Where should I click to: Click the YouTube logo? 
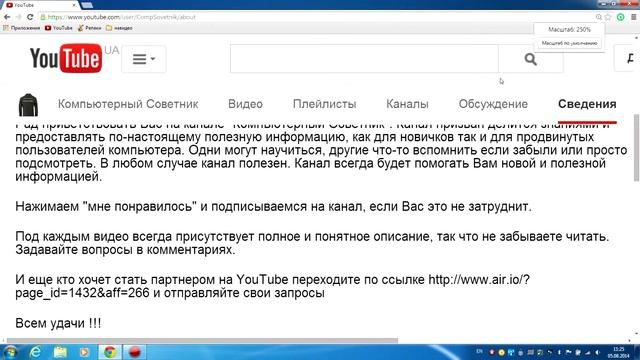click(66, 58)
